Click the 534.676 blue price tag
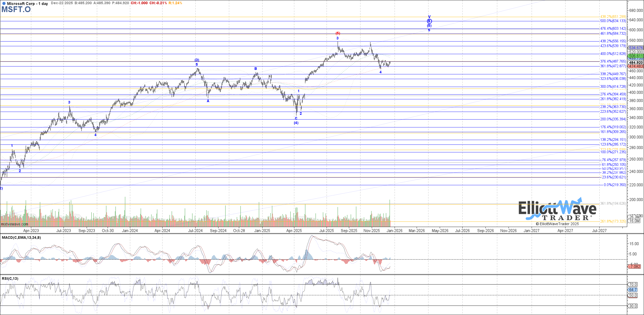Image resolution: width=644 pixels, height=315 pixels. (x=636, y=48)
